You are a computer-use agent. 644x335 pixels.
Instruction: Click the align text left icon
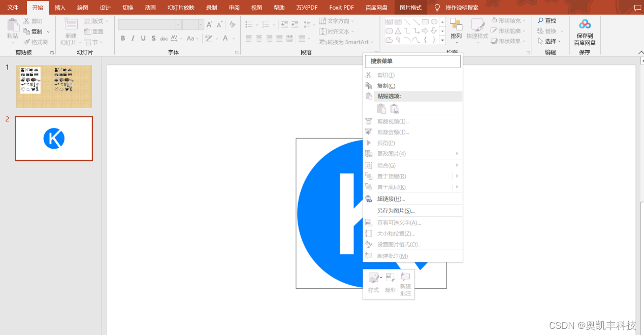click(249, 39)
